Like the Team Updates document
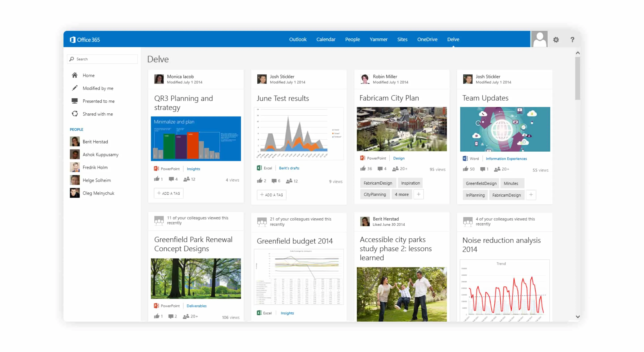 (466, 169)
